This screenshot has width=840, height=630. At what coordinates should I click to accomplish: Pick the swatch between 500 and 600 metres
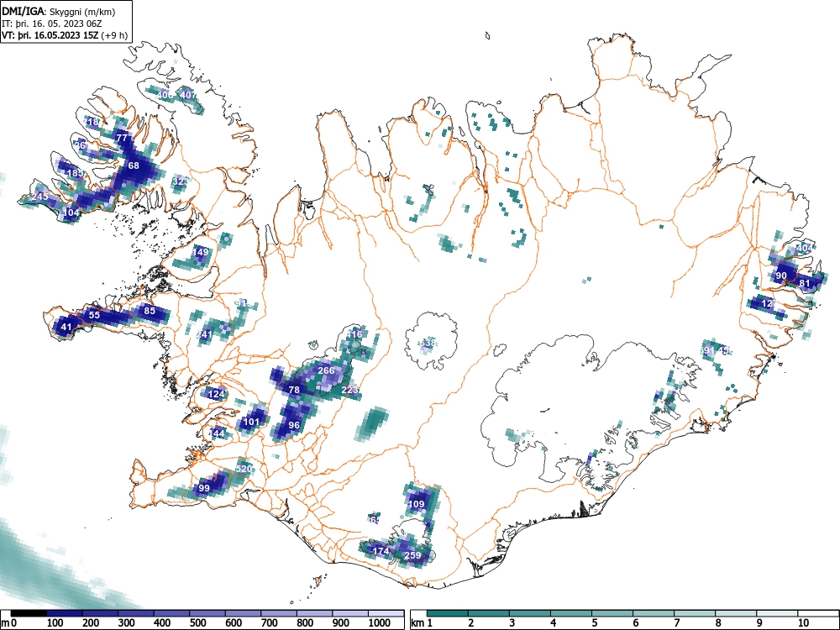click(207, 613)
